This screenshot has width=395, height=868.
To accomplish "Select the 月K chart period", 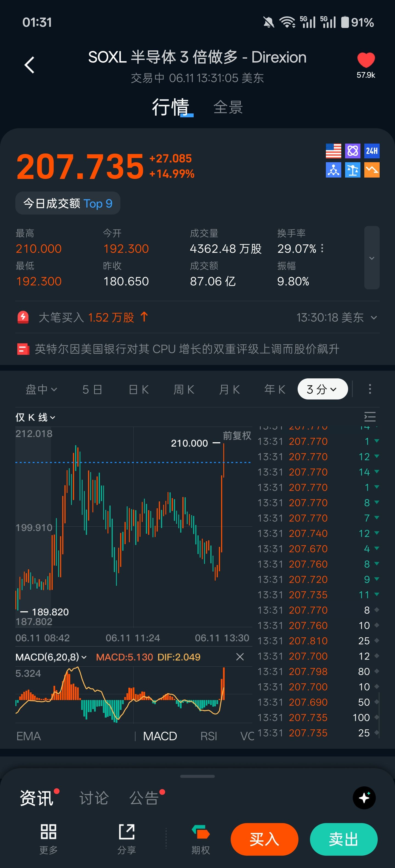I will click(229, 389).
